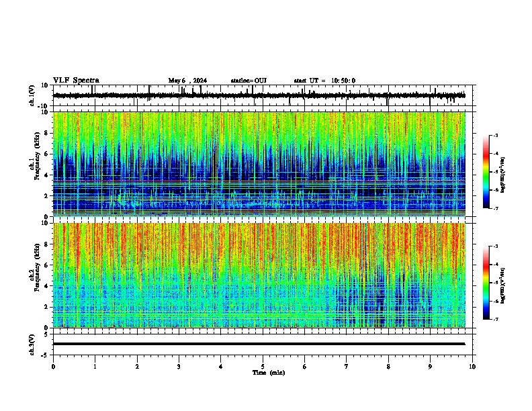Click time axis tick label "4"
Screen dimensions: 532x411
pos(221,367)
